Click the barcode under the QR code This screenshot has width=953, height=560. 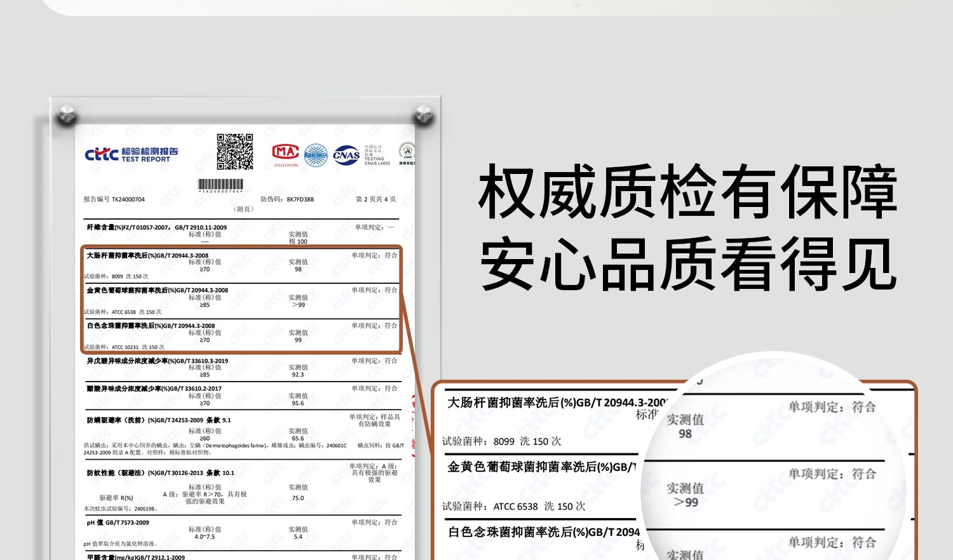(x=221, y=185)
